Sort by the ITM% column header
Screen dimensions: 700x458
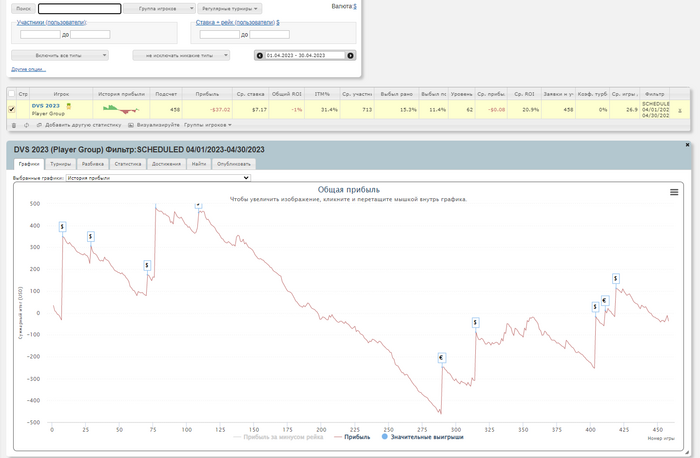point(322,94)
